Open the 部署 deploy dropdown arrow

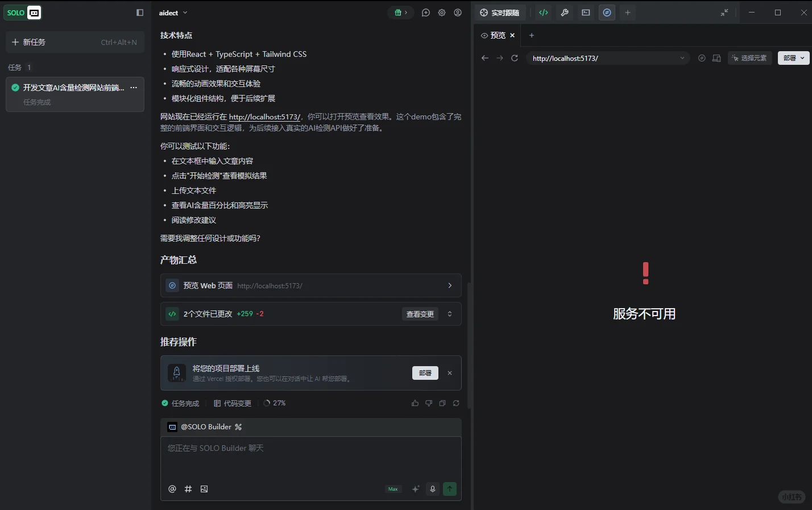click(803, 57)
